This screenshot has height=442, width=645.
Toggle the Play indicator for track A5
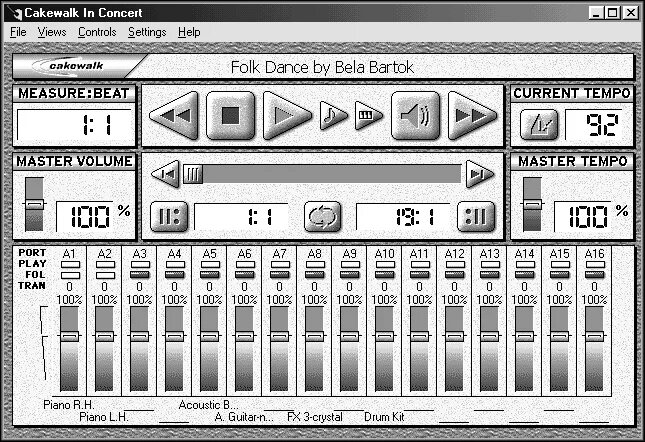[x=210, y=264]
